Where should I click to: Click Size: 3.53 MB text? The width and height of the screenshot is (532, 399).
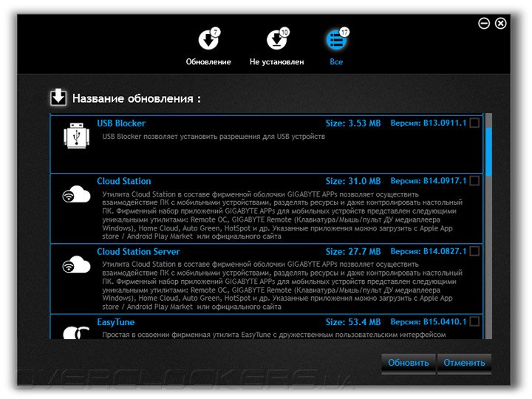[x=353, y=123]
